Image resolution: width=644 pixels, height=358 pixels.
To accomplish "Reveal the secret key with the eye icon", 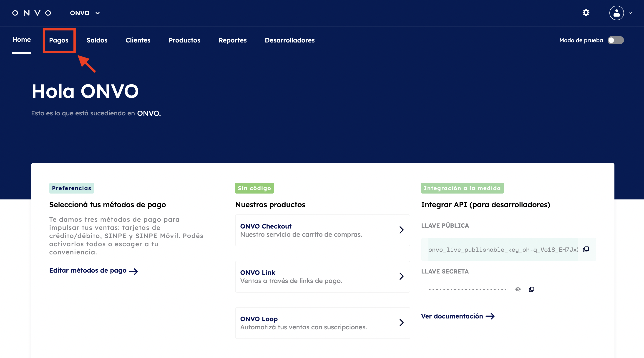I will (x=518, y=289).
